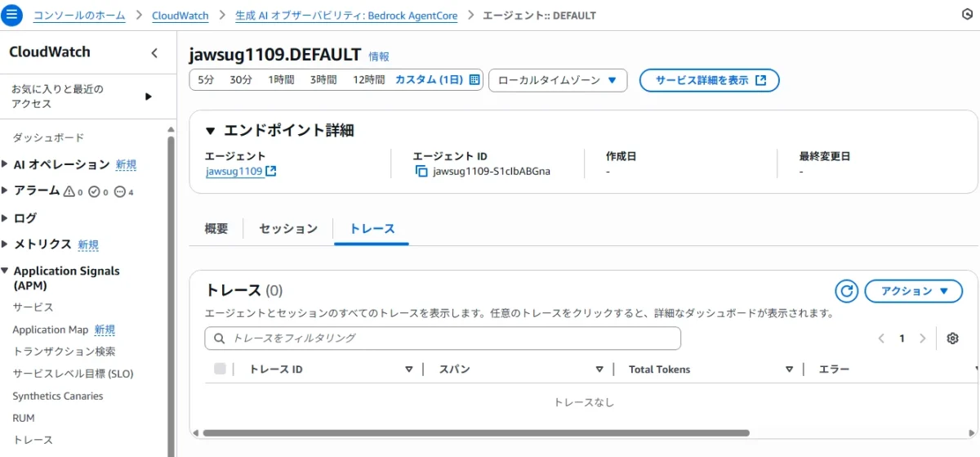Select the 3時間 time range option
Screen dimensions: 980x457
[x=323, y=80]
